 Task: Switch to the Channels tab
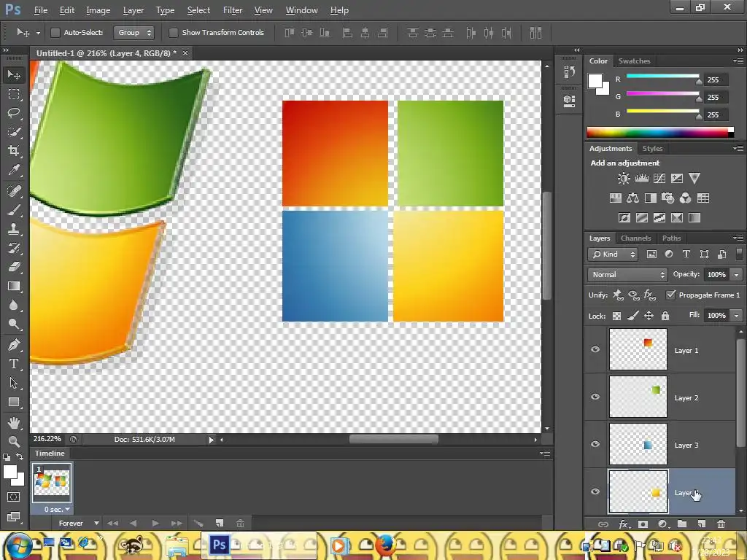[x=635, y=238]
